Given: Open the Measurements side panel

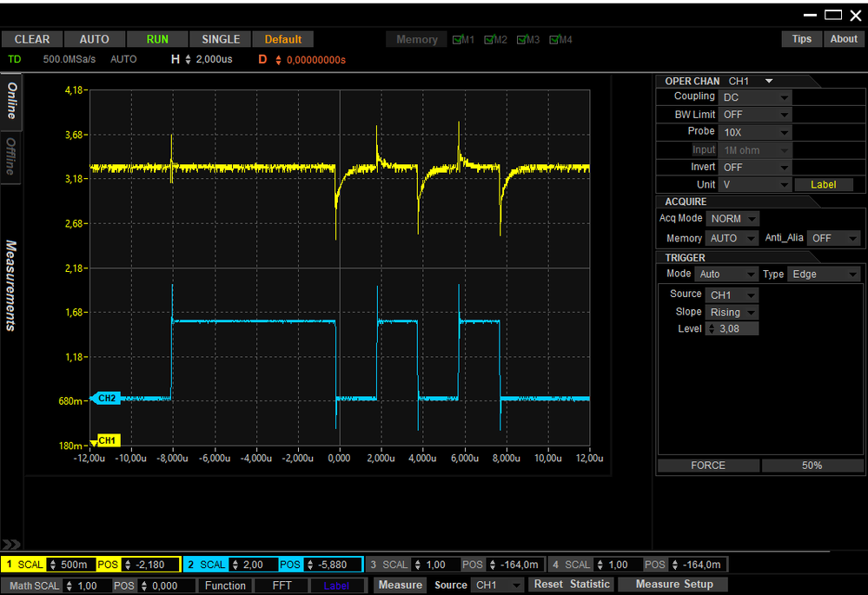Looking at the screenshot, I should (x=11, y=286).
